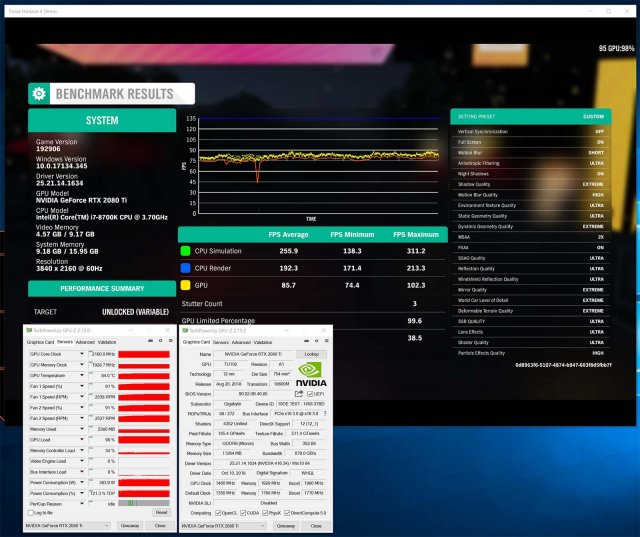Switch to Graphics Card tab in Sensors window
This screenshot has width=640, height=537.
[x=40, y=342]
